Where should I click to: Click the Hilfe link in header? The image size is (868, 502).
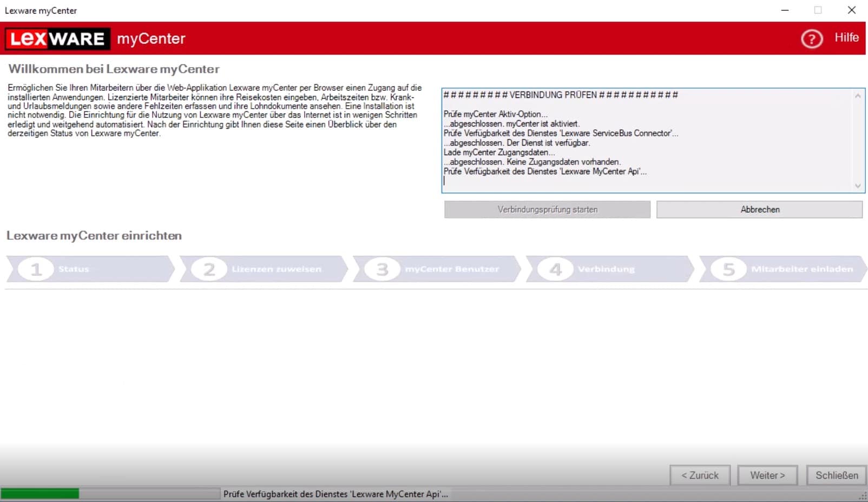tap(846, 37)
